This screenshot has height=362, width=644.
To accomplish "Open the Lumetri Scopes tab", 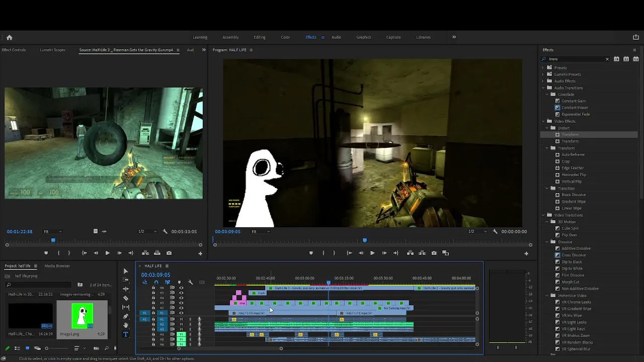I will coord(53,50).
